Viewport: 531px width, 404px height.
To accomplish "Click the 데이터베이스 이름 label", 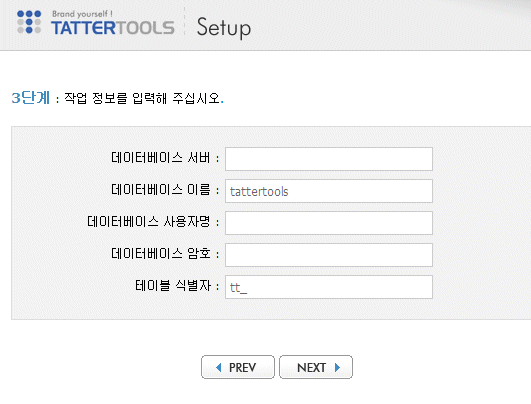I will (161, 190).
